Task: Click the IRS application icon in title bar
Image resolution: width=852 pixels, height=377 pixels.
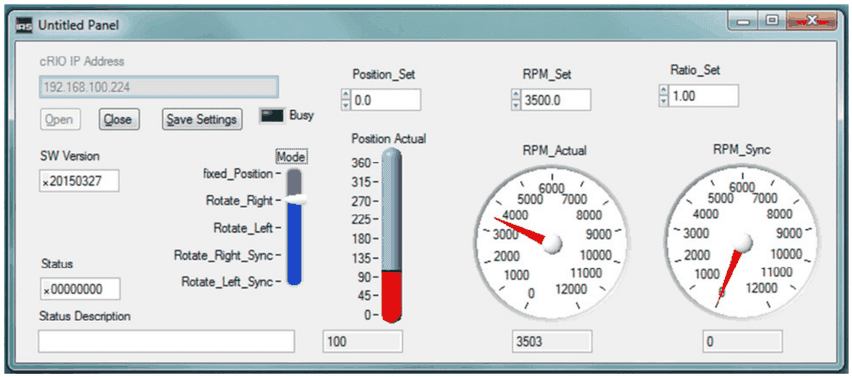Action: [24, 24]
